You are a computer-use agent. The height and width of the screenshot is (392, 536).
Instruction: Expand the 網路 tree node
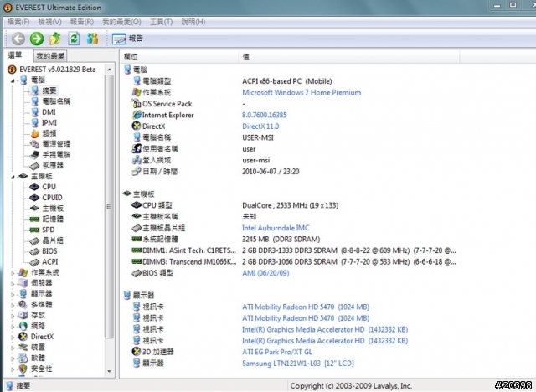pos(13,327)
